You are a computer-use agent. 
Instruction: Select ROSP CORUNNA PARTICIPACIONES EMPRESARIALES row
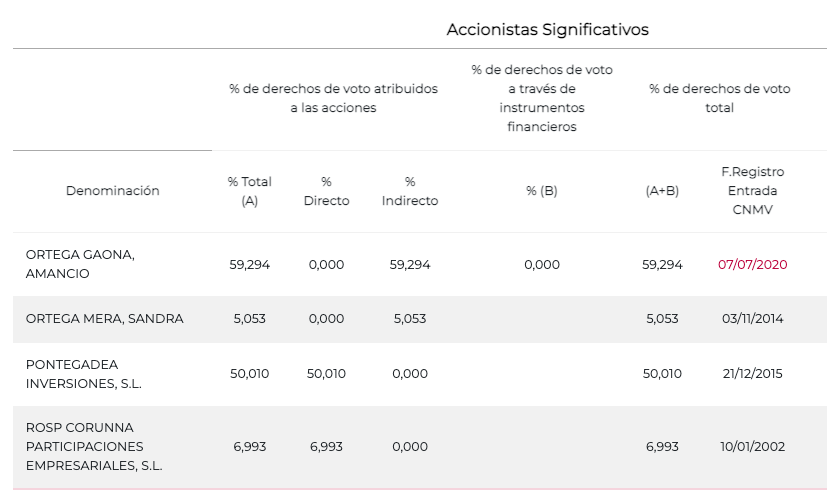[94, 446]
